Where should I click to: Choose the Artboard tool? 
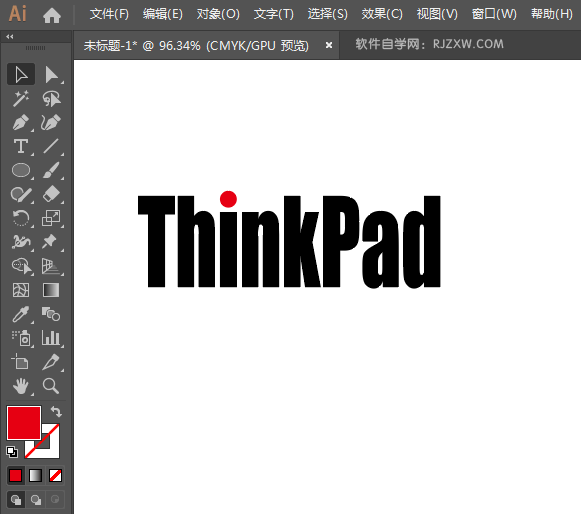(21, 362)
